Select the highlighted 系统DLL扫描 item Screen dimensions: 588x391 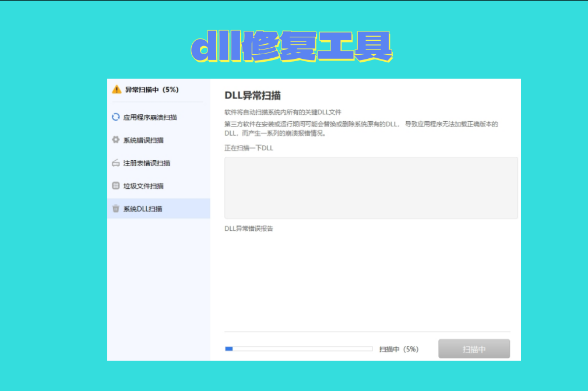click(159, 209)
